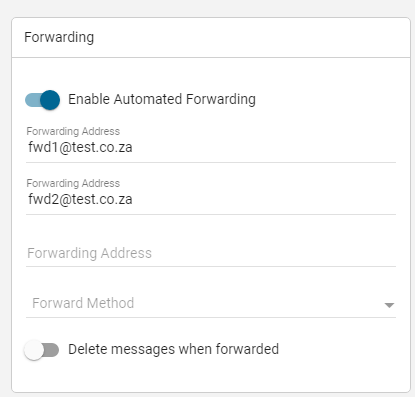Viewport: 415px width, 397px height.
Task: Focus the fwd2@test.co.za address field
Action: [211, 199]
